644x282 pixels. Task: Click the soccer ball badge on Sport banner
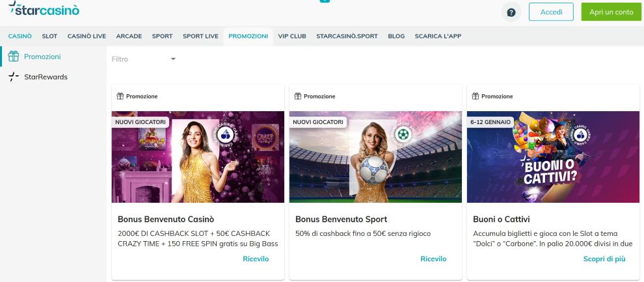pyautogui.click(x=403, y=135)
